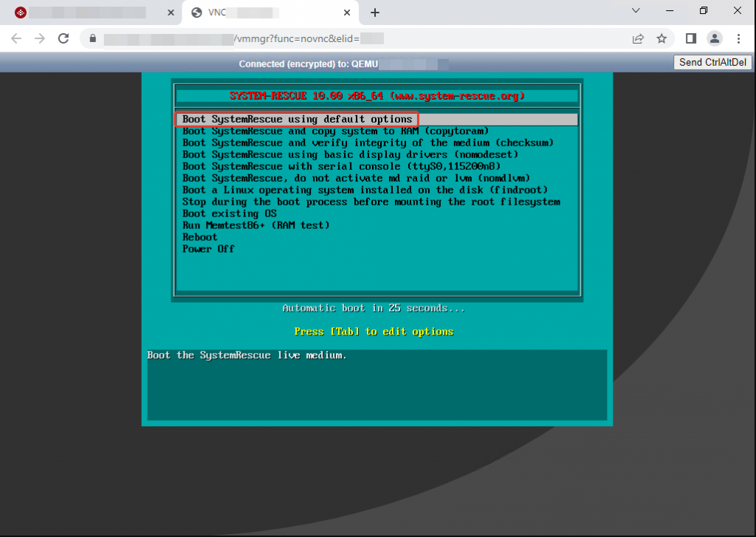Close the first browser tab

coord(171,13)
